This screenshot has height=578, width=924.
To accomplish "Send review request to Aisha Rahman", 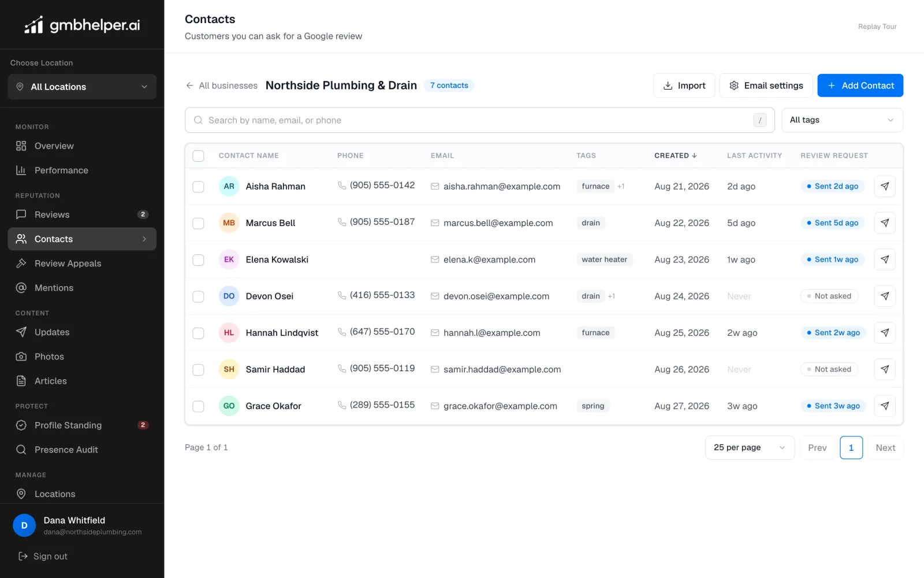I will pyautogui.click(x=885, y=186).
